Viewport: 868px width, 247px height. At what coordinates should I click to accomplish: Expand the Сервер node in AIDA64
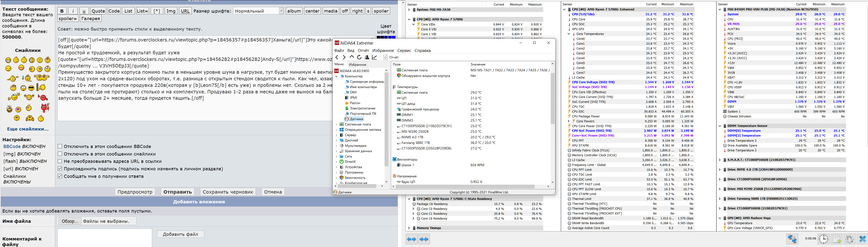336,135
